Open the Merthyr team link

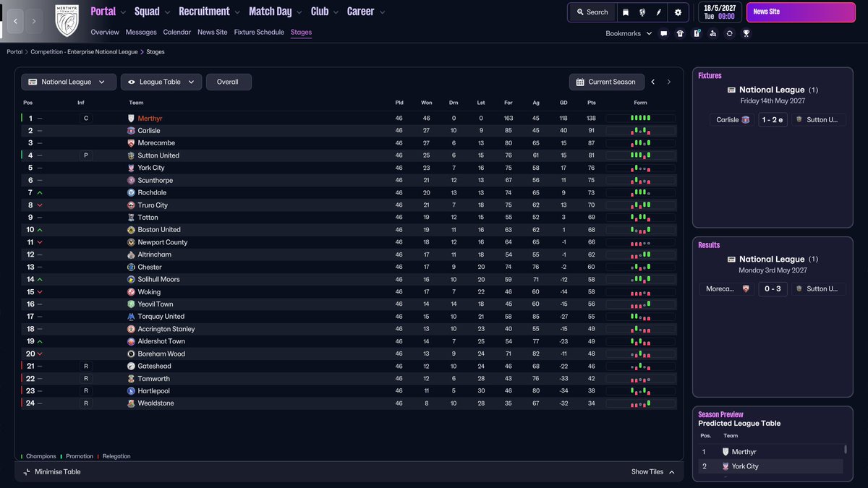[150, 119]
